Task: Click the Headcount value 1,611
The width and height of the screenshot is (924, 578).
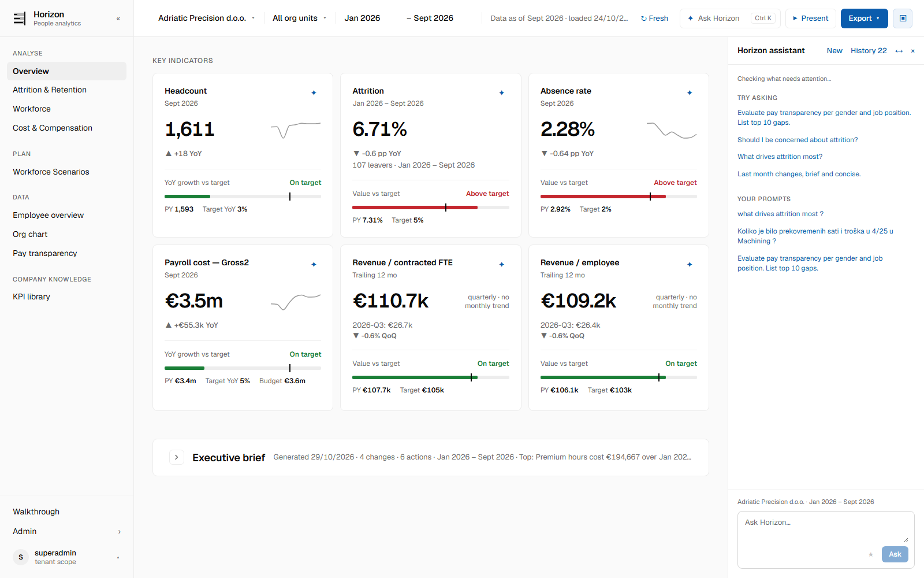Action: [x=189, y=129]
